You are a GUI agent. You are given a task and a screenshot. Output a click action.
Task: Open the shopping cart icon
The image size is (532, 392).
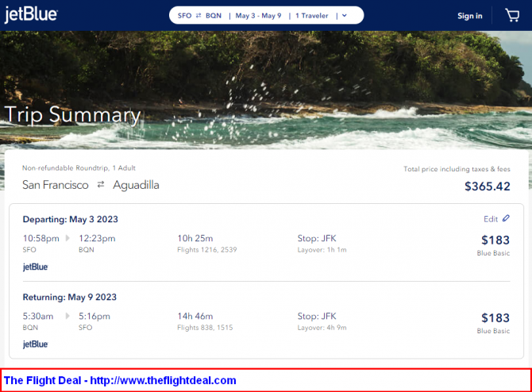click(512, 15)
